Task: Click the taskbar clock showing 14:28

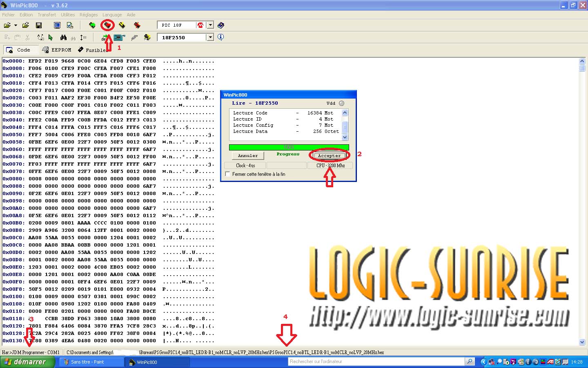Action: 577,362
